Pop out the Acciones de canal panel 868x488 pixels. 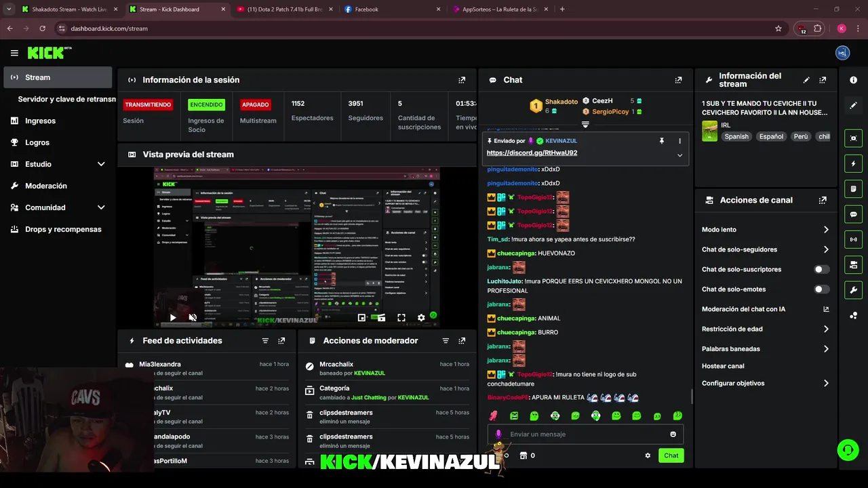(x=823, y=201)
